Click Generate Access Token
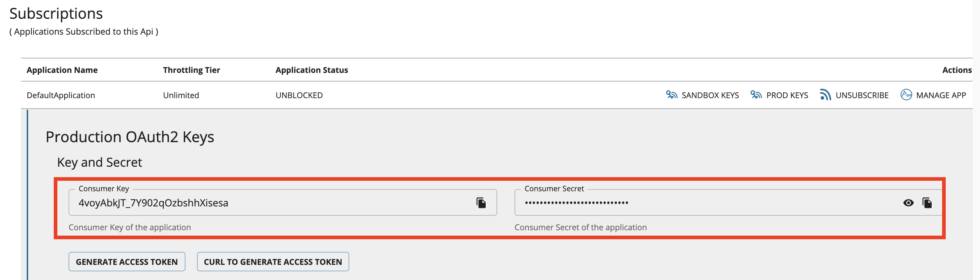Screen dimensions: 980x280 pos(127,262)
